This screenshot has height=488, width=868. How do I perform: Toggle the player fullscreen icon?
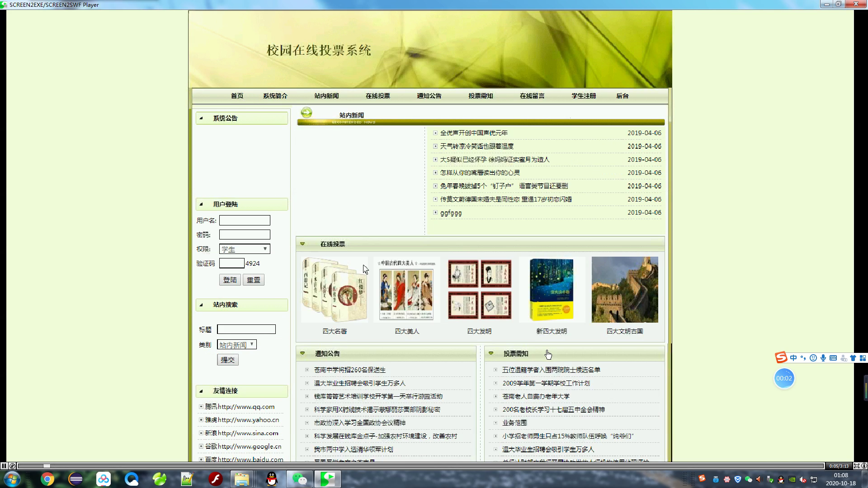click(x=856, y=466)
